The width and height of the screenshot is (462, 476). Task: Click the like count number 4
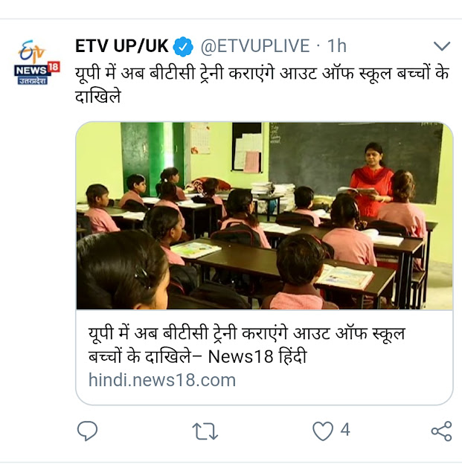(x=345, y=430)
